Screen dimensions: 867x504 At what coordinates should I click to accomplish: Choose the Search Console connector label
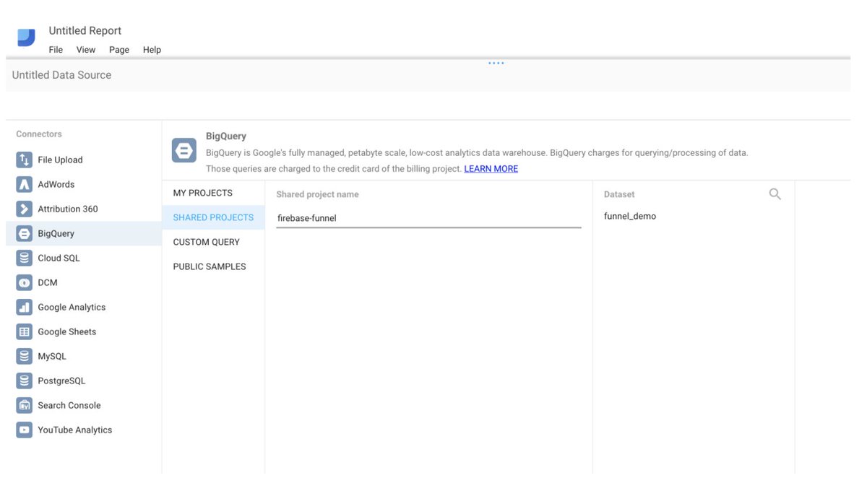(x=69, y=405)
